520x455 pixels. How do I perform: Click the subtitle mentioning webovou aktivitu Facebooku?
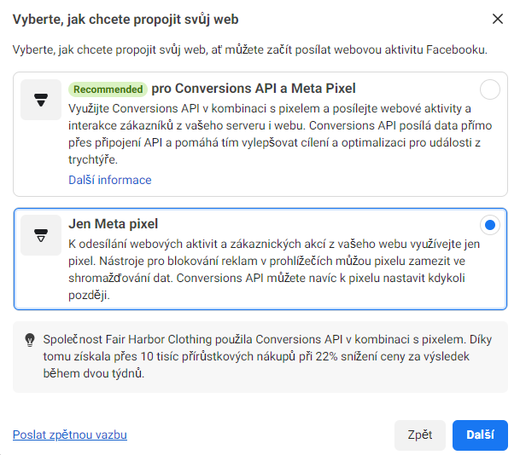250,50
